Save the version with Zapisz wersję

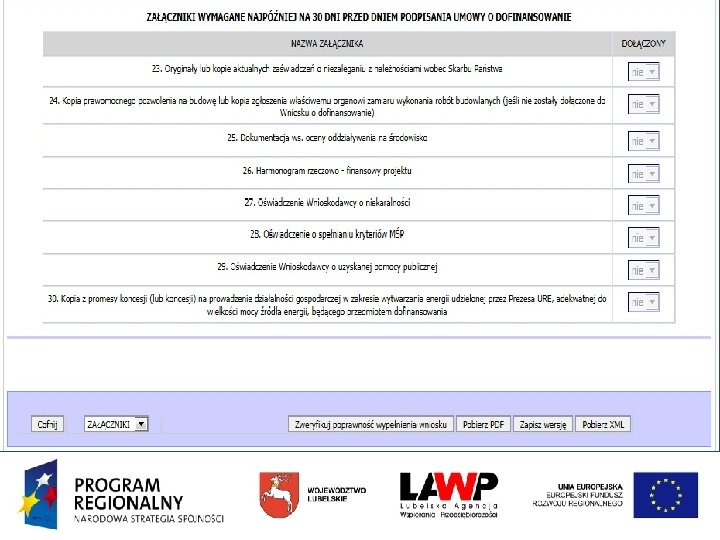[543, 424]
